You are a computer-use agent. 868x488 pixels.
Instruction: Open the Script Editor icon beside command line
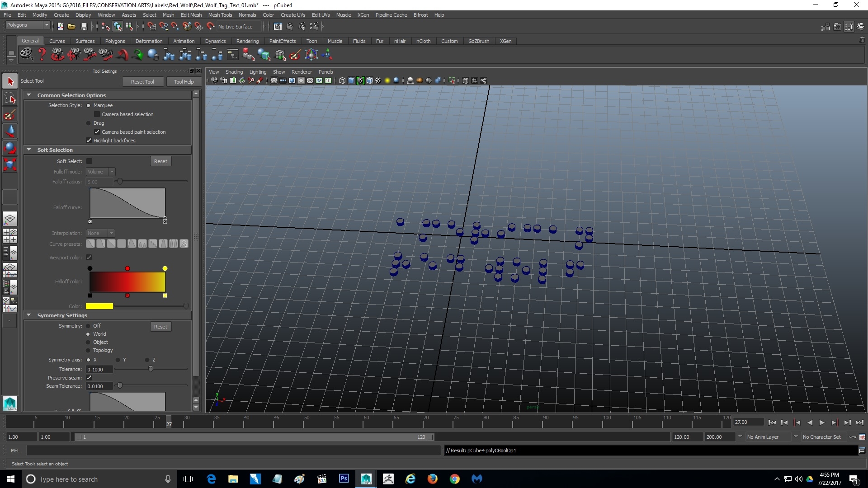click(862, 450)
